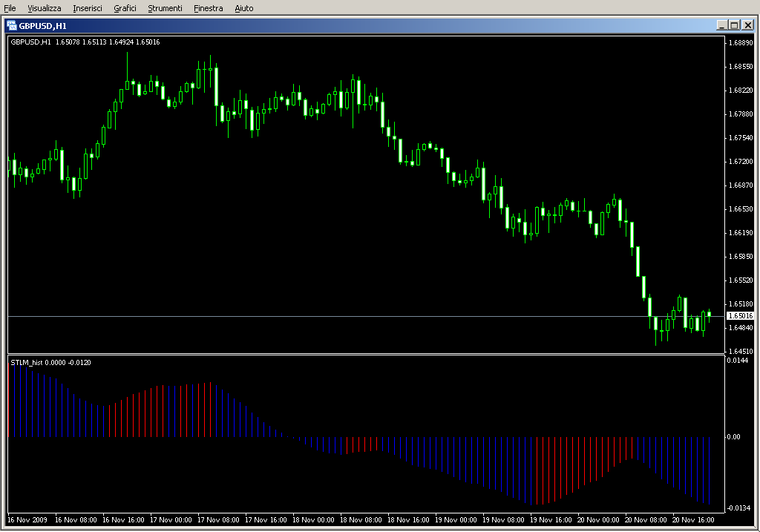This screenshot has width=760, height=532.
Task: Click the 1.68220 price scale label
Action: 741,90
